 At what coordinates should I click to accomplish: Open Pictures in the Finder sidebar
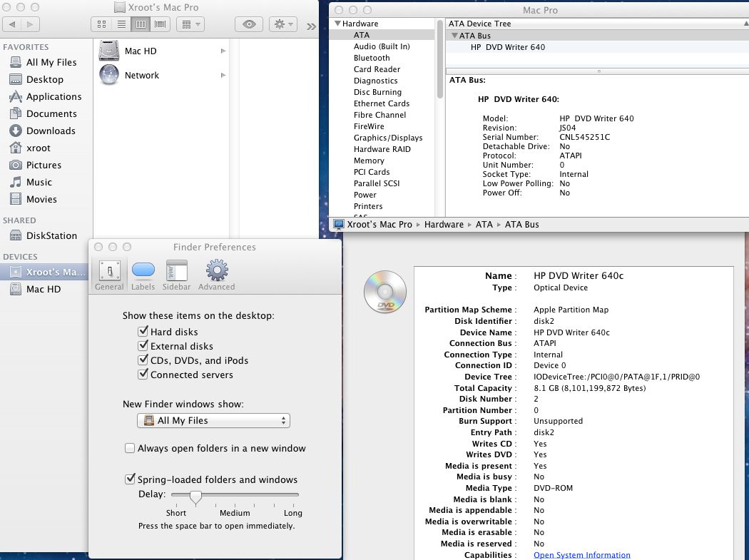tap(44, 166)
